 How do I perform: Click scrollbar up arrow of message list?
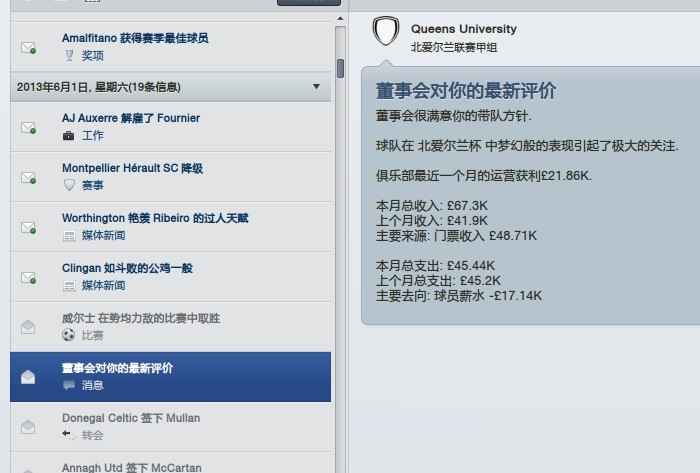(x=340, y=19)
